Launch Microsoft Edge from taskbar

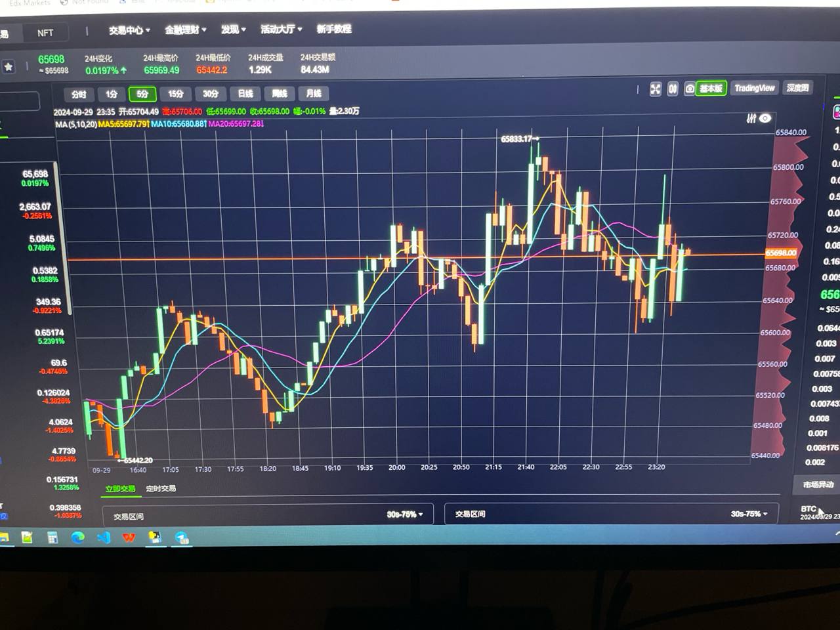[x=77, y=538]
